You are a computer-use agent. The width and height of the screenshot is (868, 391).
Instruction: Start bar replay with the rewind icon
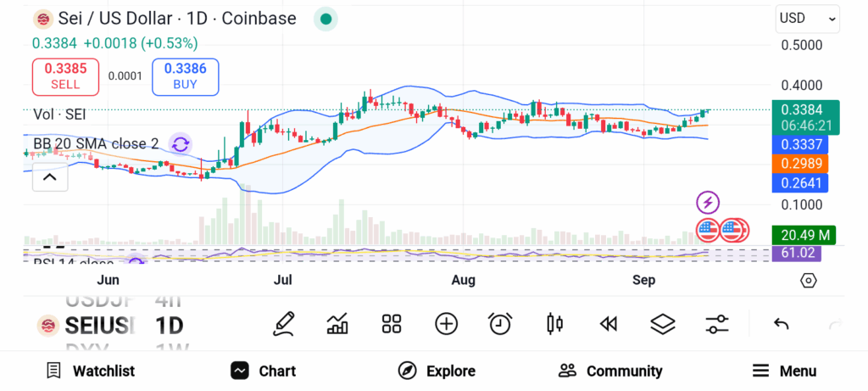[608, 323]
